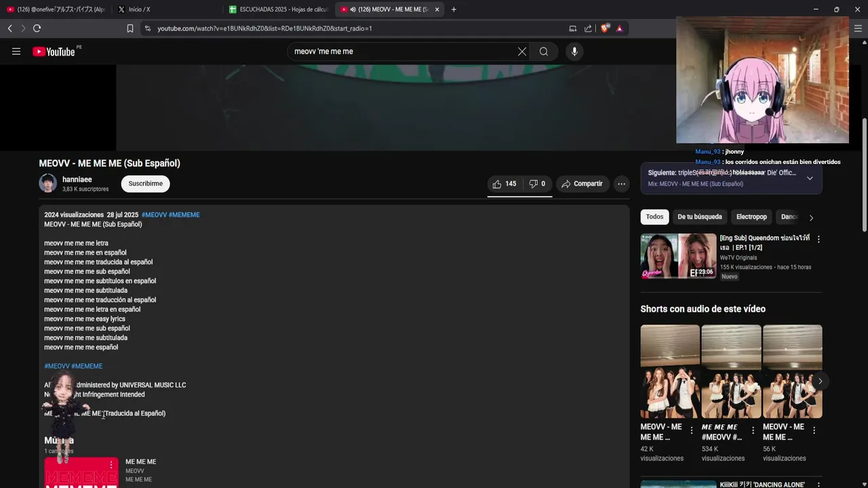Select the 'meovv me me me easy lyrics' line

click(85, 319)
